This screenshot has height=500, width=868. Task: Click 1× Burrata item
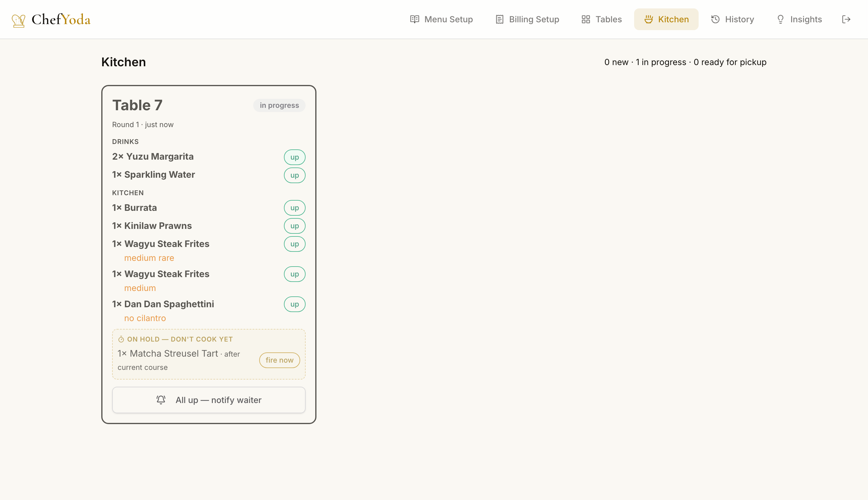(134, 208)
